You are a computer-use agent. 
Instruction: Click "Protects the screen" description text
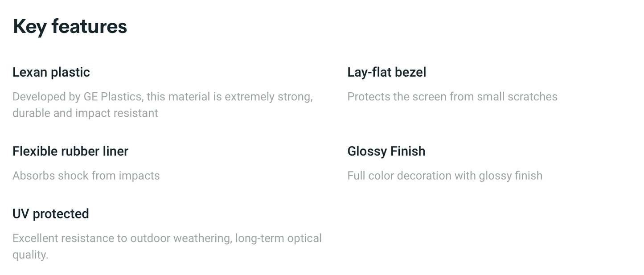click(397, 97)
